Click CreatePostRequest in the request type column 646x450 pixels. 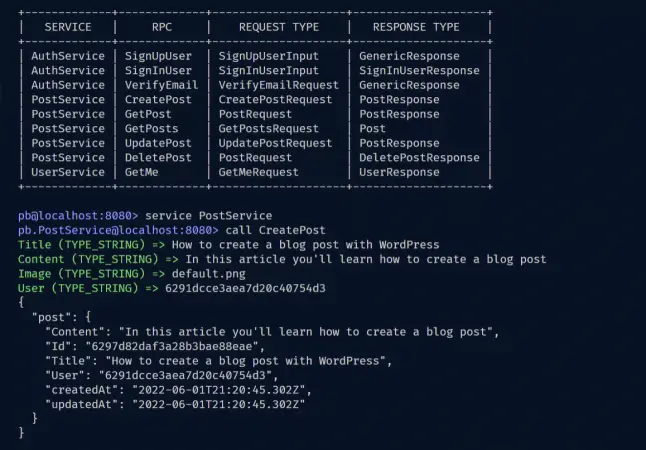pos(275,100)
